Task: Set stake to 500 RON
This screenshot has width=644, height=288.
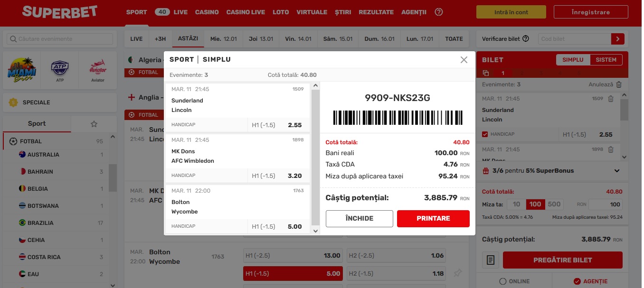Action: pyautogui.click(x=554, y=204)
